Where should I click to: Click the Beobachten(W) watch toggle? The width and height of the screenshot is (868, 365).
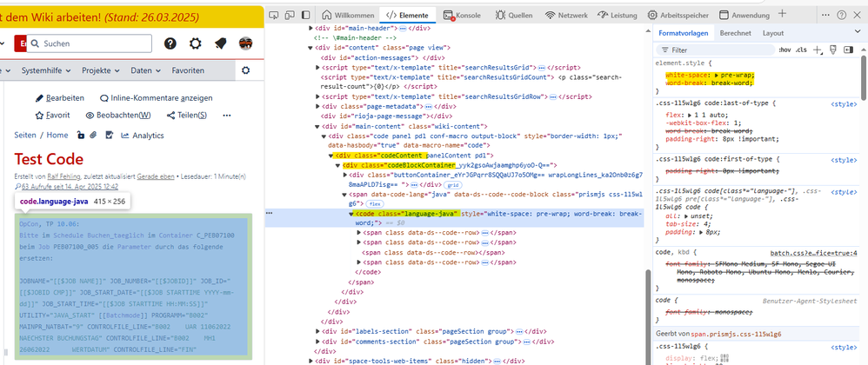tap(118, 115)
